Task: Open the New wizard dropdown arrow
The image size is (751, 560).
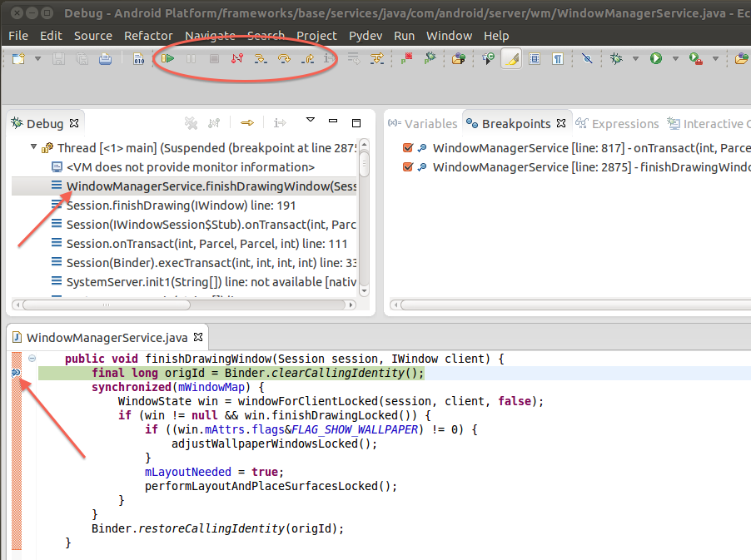Action: 37,58
